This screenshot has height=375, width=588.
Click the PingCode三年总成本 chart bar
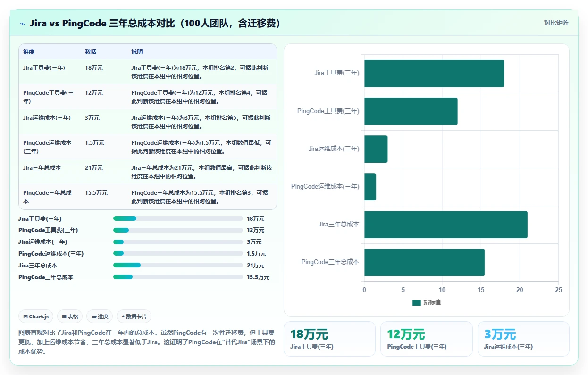pyautogui.click(x=424, y=262)
